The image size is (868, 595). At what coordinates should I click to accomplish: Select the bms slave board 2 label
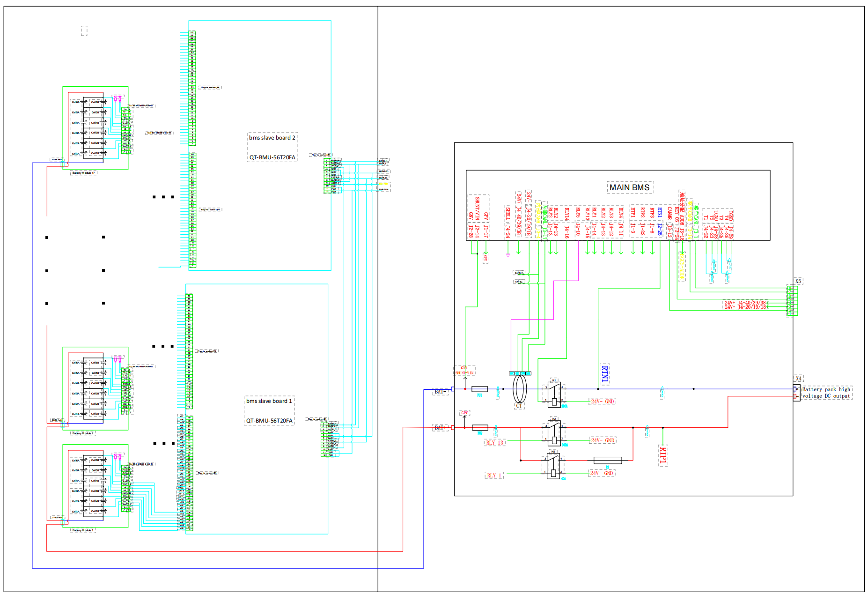[x=272, y=138]
